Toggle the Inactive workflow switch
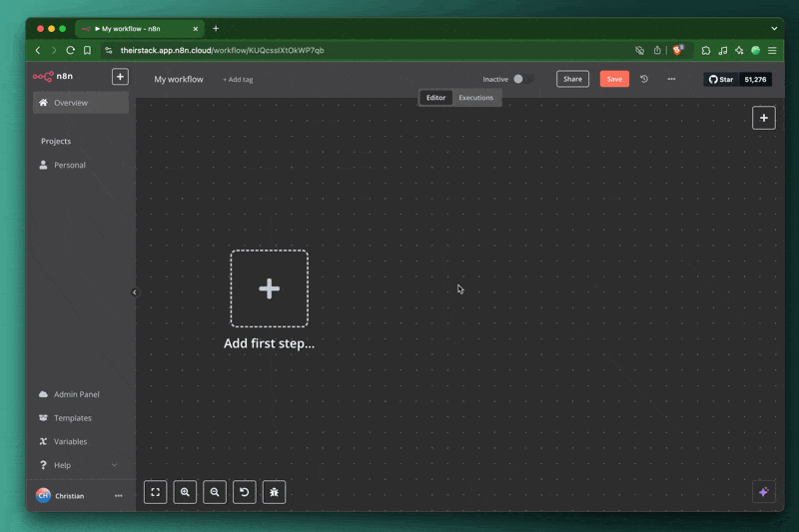 tap(522, 79)
